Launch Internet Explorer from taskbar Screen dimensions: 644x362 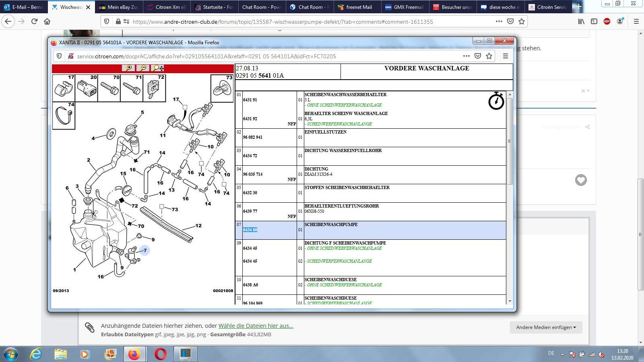(x=36, y=354)
